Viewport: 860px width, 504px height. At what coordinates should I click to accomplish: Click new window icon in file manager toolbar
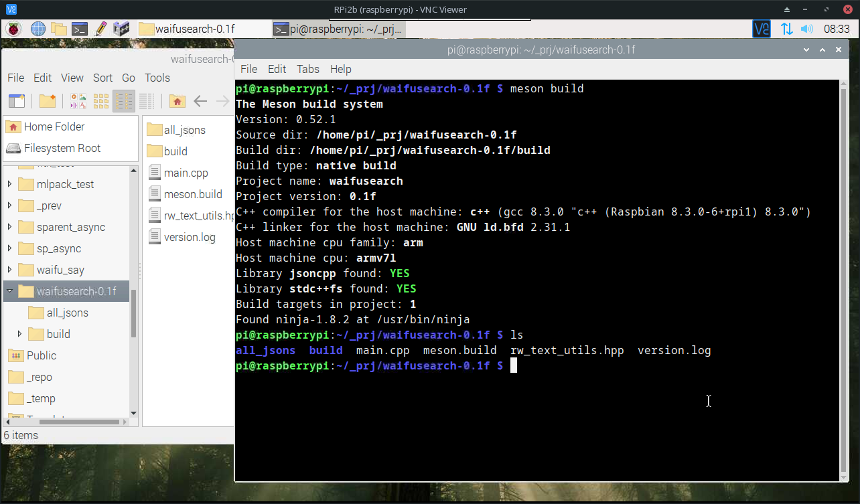pyautogui.click(x=17, y=101)
